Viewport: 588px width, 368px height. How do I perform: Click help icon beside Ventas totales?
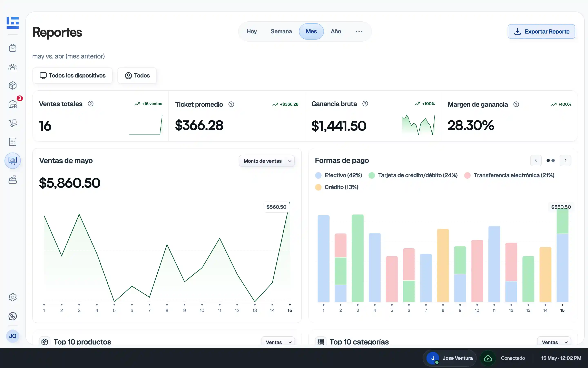pyautogui.click(x=91, y=104)
